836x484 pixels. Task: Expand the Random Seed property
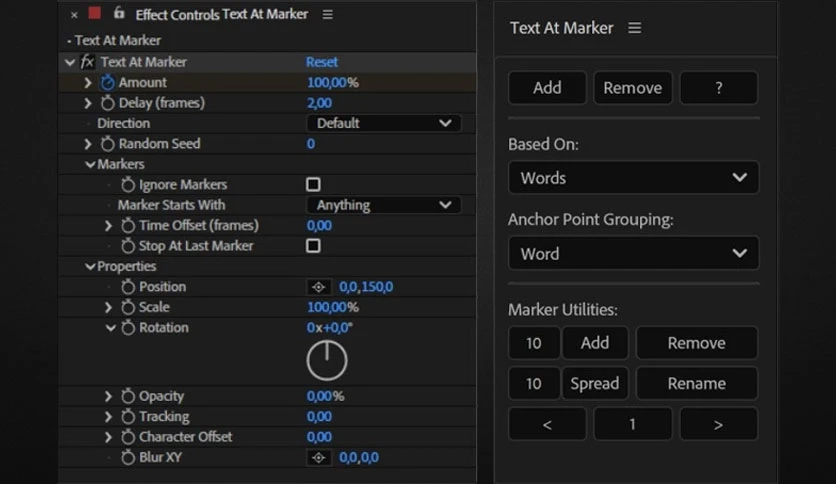click(x=88, y=144)
